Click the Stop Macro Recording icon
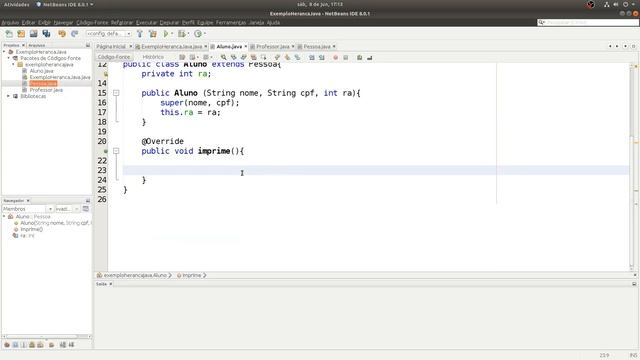Screen dimensions: 640x360 pyautogui.click(x=346, y=58)
